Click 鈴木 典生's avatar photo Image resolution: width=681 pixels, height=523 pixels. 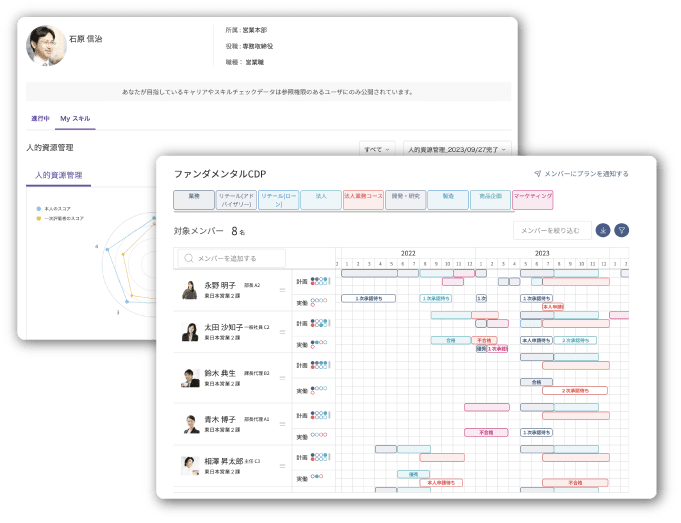click(190, 378)
